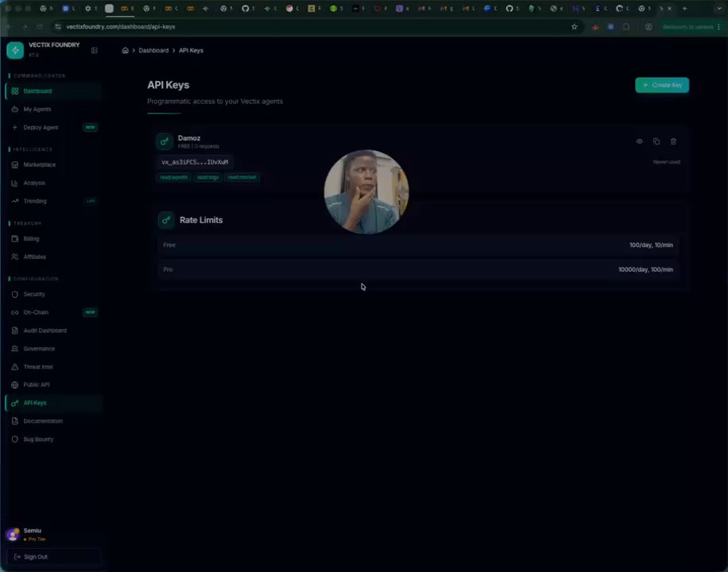The image size is (728, 572).
Task: Bookmark the page with the star icon
Action: (x=575, y=27)
